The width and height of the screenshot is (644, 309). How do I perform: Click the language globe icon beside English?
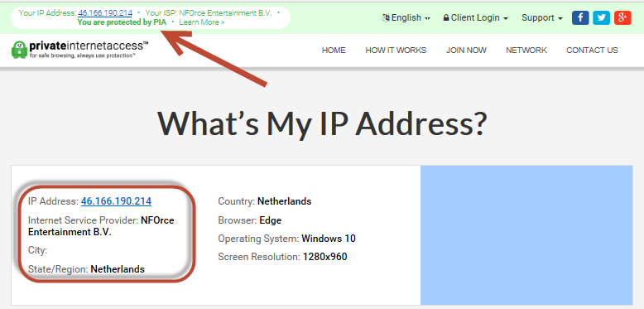(386, 17)
